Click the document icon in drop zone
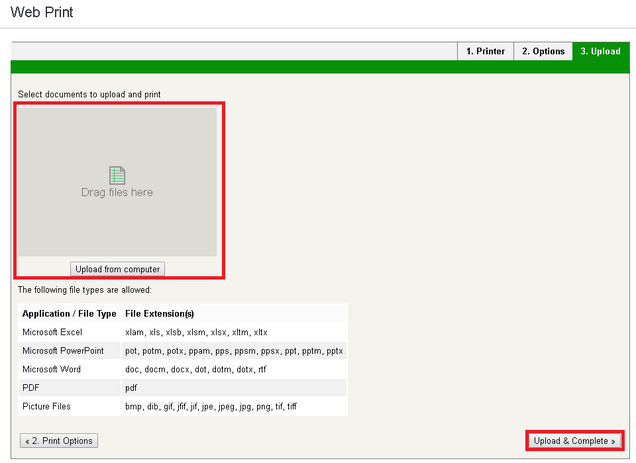Image resolution: width=636 pixels, height=463 pixels. [x=117, y=175]
